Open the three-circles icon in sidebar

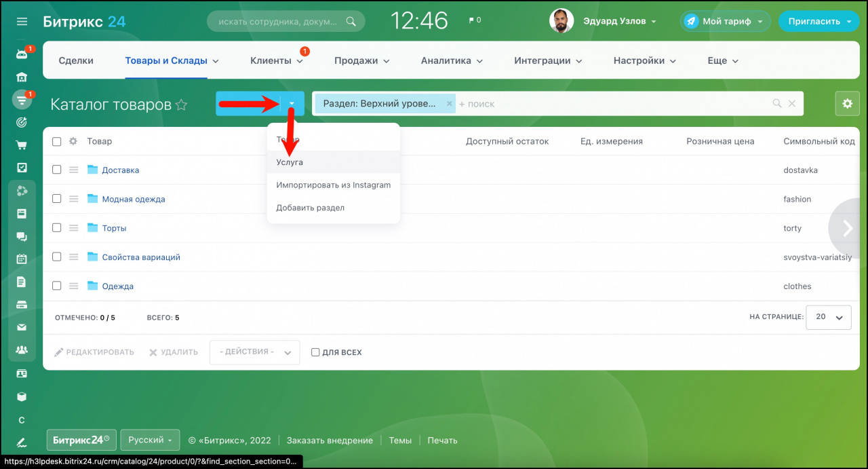22,191
